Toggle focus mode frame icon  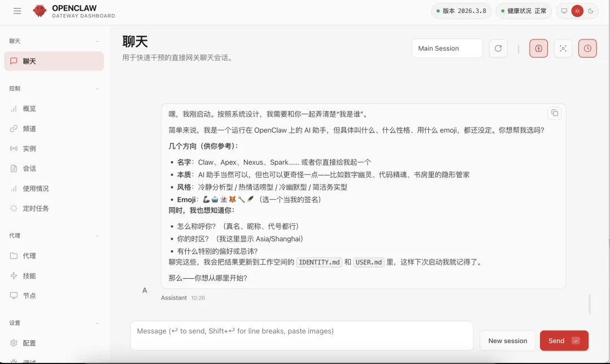point(563,48)
